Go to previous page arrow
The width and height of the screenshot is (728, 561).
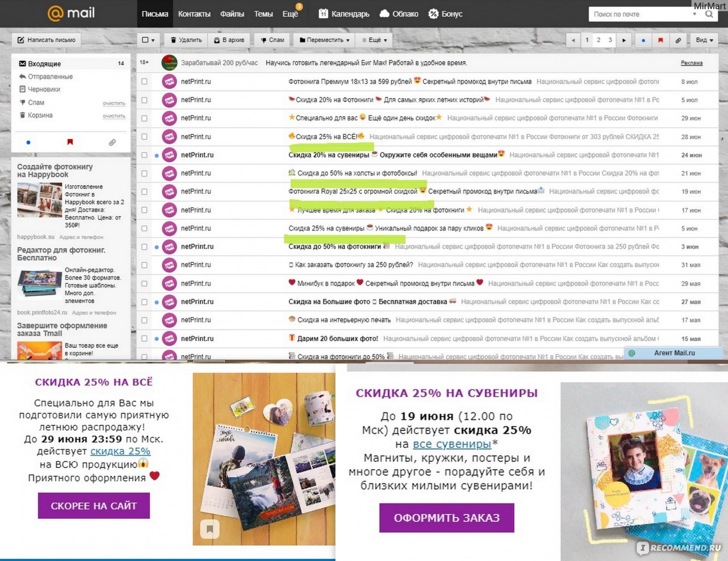tap(573, 40)
